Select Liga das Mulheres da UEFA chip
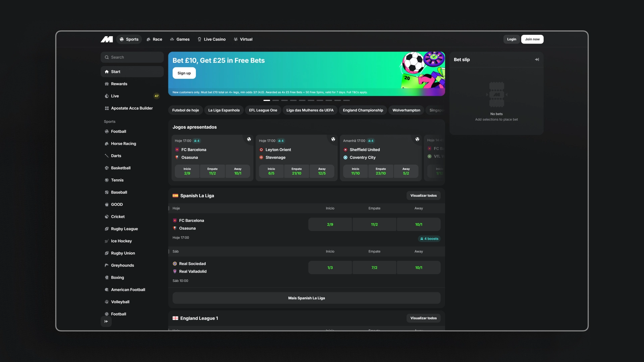The height and width of the screenshot is (362, 644). (x=310, y=110)
